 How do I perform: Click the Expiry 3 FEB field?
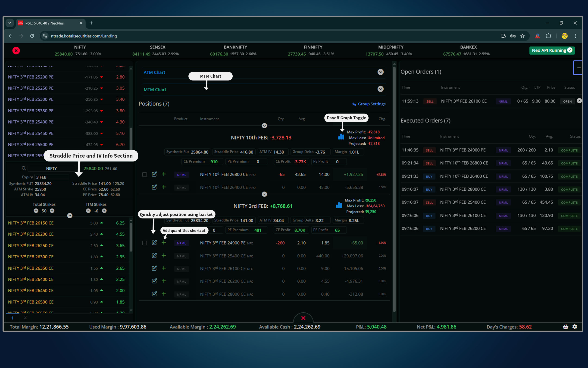click(x=52, y=177)
